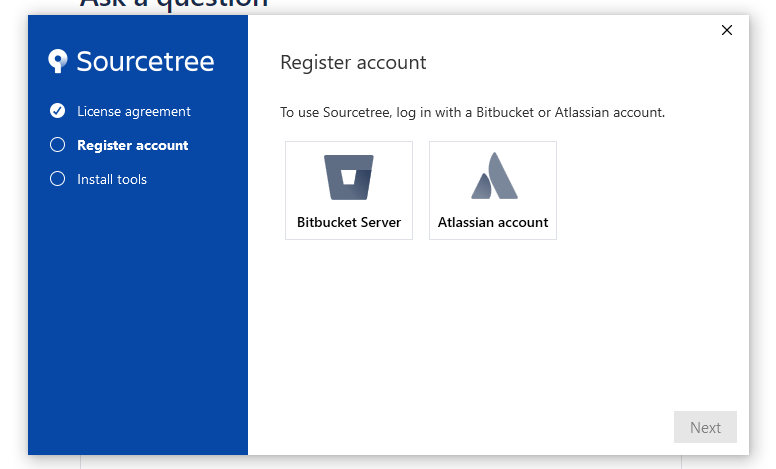Click the Next button
Screen dimensions: 776x469
(705, 427)
